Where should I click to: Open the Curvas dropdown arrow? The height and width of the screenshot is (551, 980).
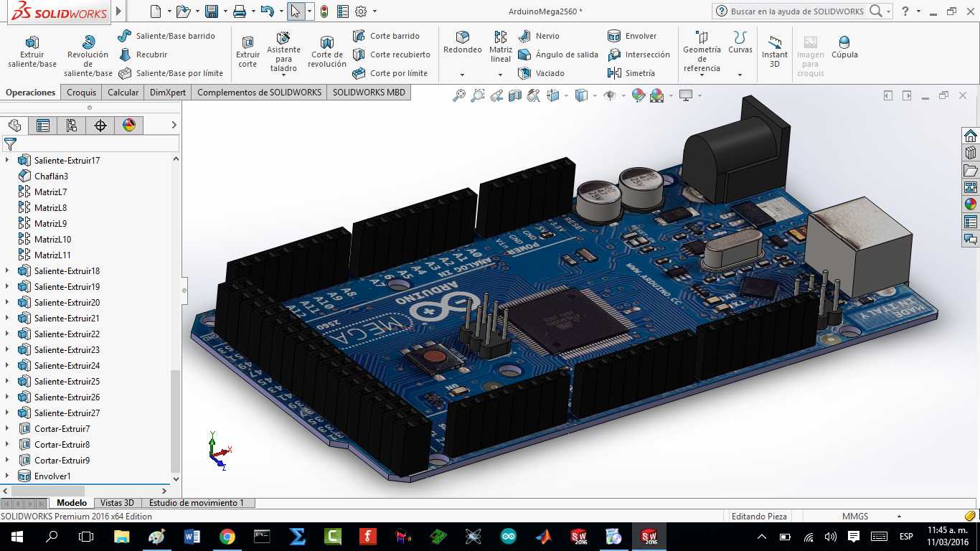(740, 75)
